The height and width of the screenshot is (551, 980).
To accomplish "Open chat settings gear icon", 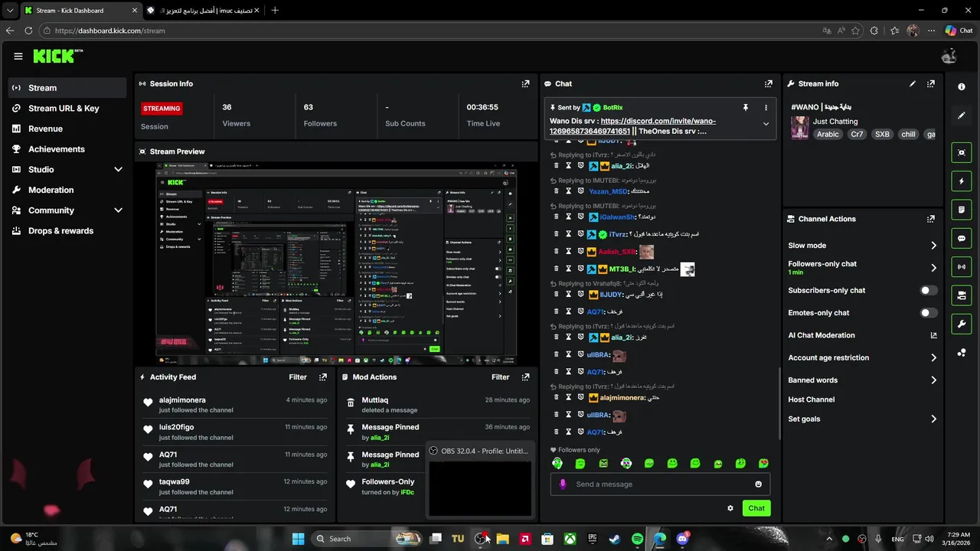I will point(730,508).
